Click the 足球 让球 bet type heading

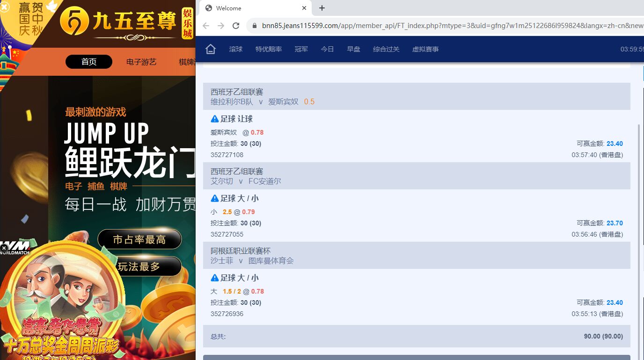tap(236, 119)
